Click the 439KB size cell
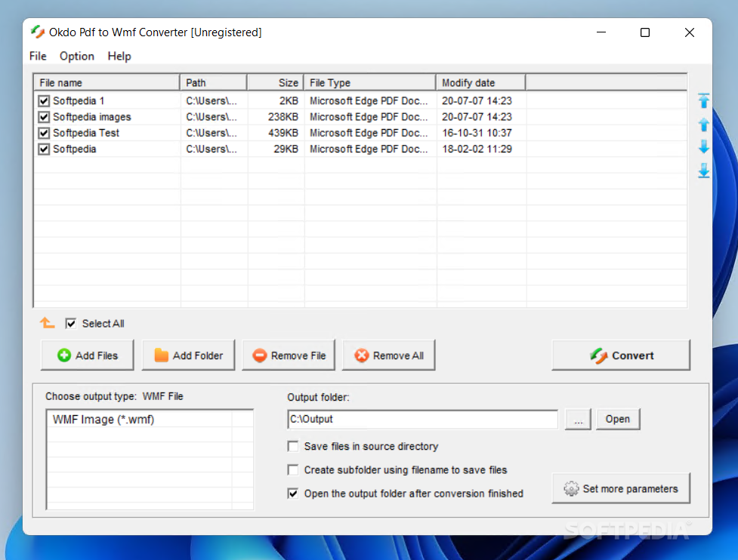Screen dimensions: 738x560 (283, 133)
